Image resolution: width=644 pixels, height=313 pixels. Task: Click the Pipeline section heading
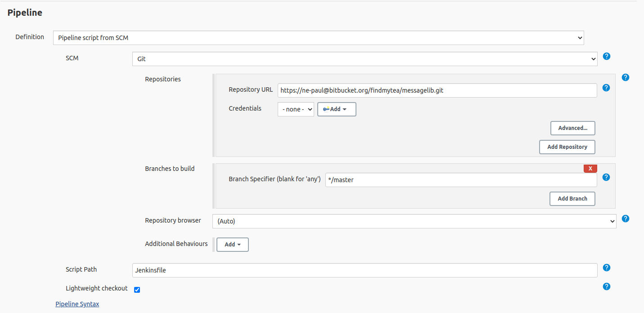25,13
